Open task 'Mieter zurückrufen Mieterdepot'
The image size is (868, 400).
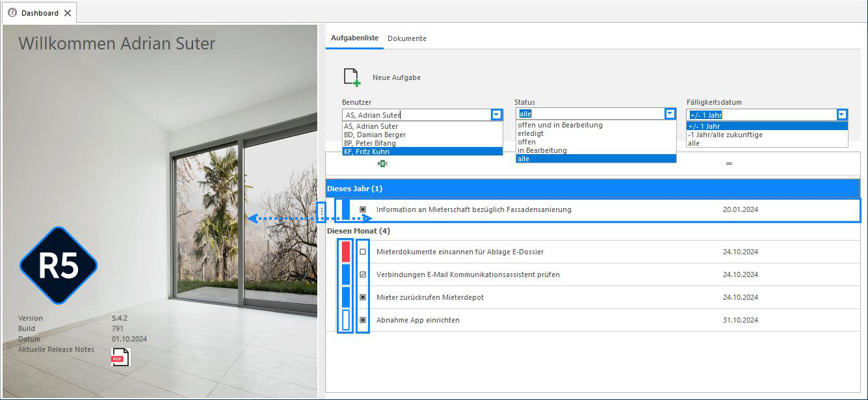tap(430, 297)
